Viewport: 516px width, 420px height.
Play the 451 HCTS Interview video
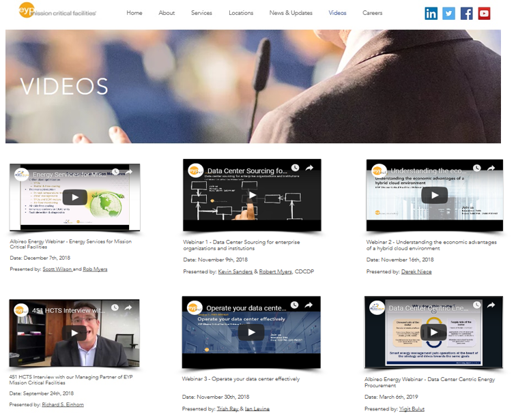(x=74, y=333)
